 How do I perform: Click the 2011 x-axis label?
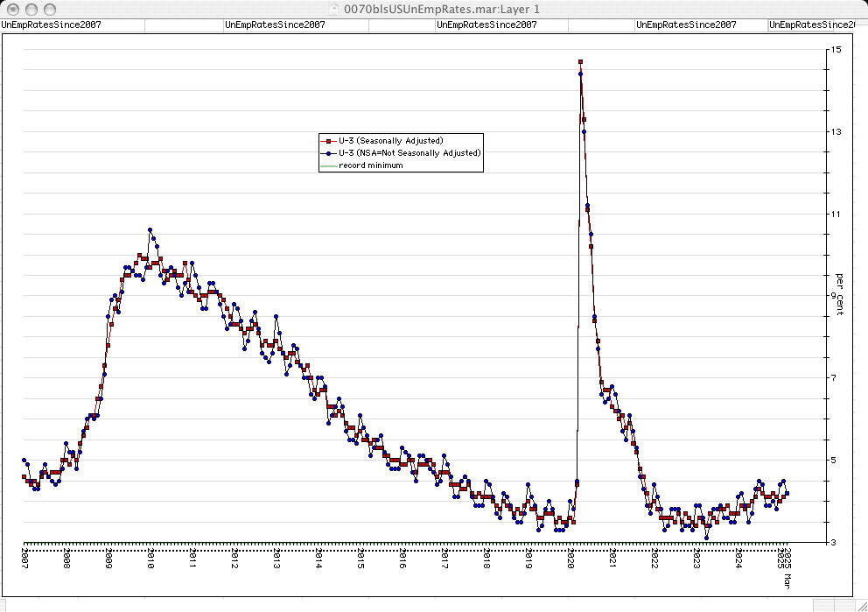coord(192,559)
